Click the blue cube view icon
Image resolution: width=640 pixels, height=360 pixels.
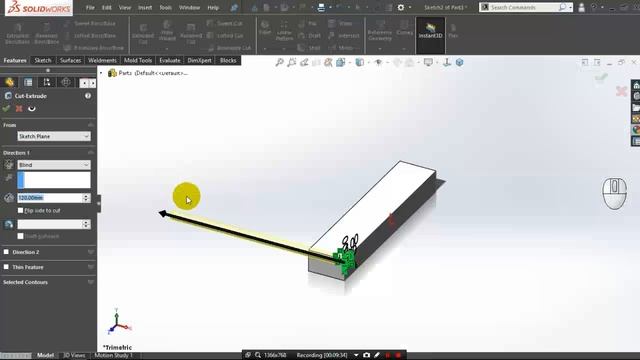coord(460,62)
